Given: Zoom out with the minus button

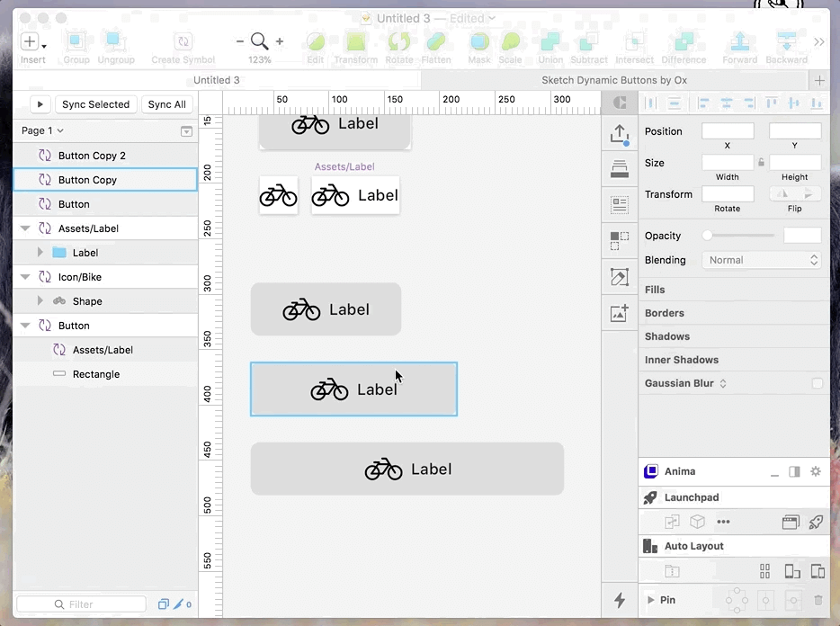Looking at the screenshot, I should (239, 41).
